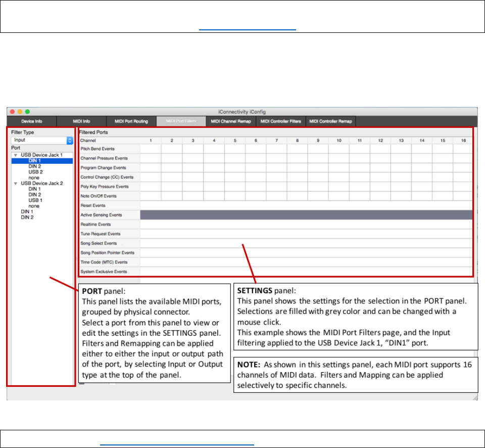
Task: Collapse the USB Device Jack 2 group
Action: coord(16,184)
